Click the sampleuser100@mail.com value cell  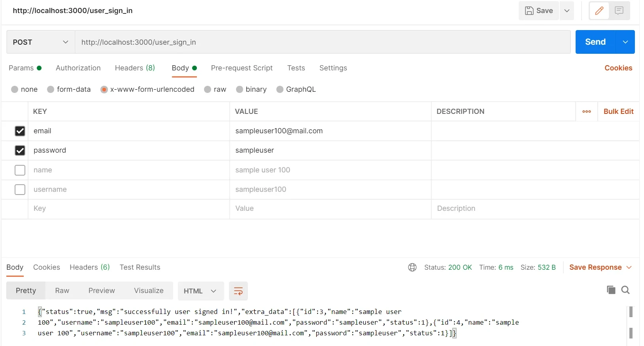tap(330, 131)
